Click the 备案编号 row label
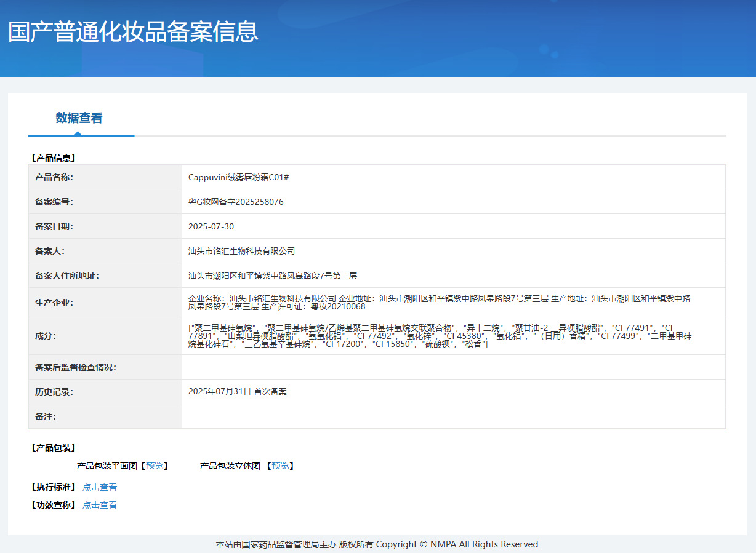 [x=54, y=202]
